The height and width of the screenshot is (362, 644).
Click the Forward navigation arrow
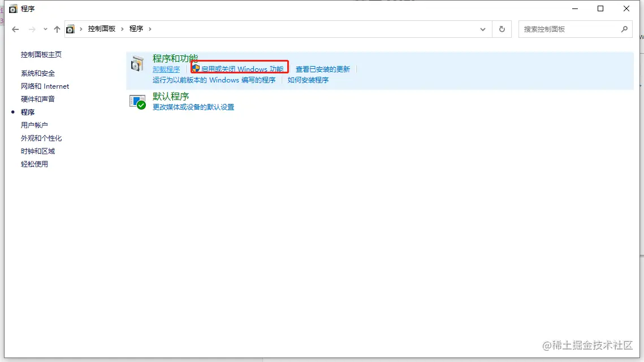(32, 29)
